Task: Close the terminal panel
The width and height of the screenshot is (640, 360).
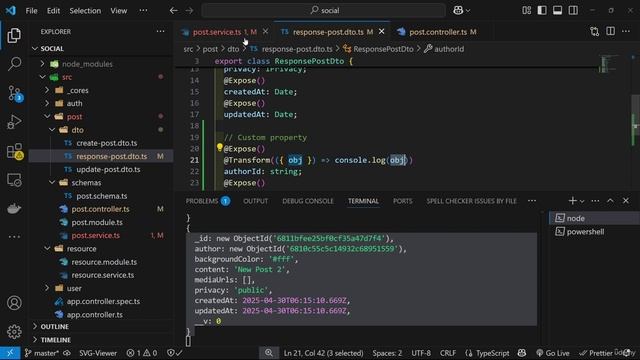Action: (x=626, y=200)
